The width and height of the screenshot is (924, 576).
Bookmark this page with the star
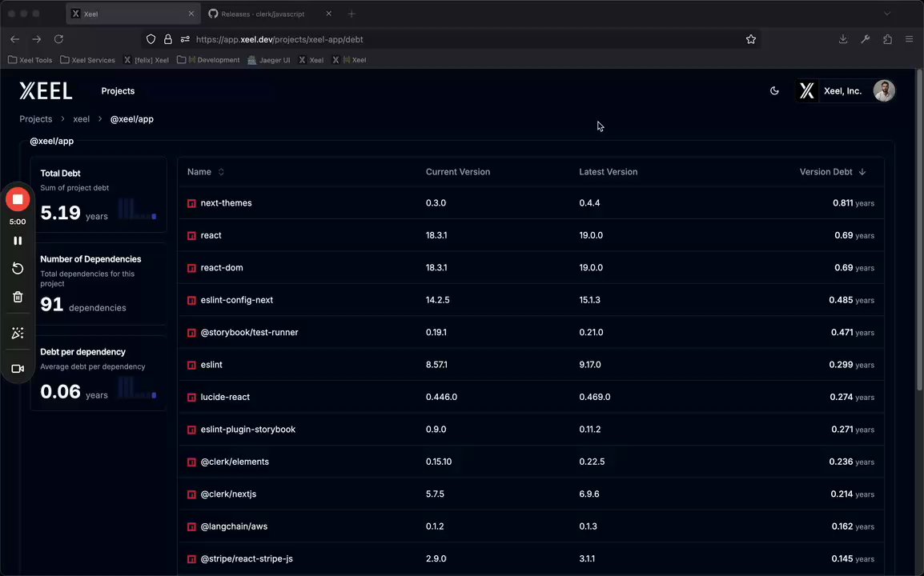pos(751,39)
